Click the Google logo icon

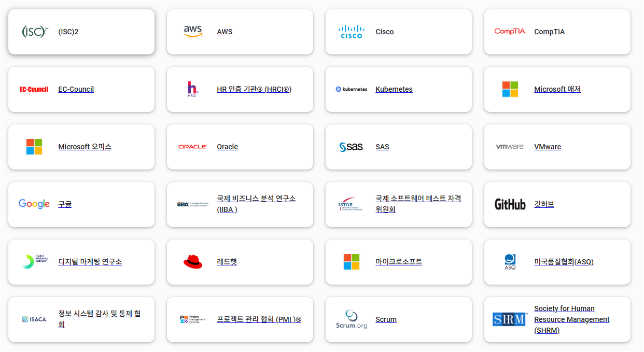tap(34, 204)
